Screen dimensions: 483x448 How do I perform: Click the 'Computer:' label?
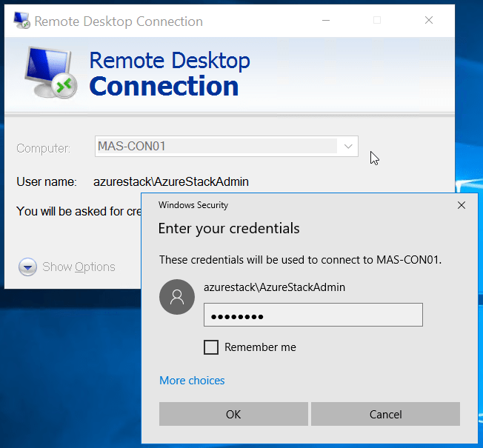coord(43,148)
